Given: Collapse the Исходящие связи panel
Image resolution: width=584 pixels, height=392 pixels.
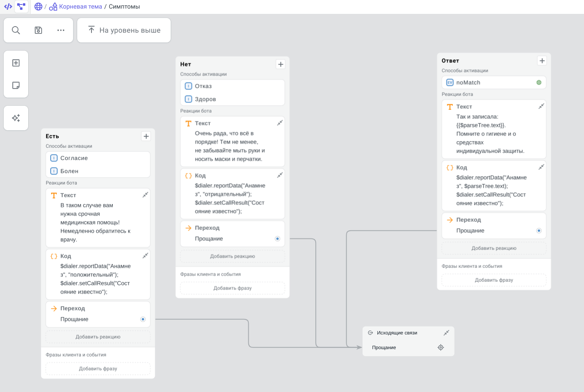Looking at the screenshot, I should (446, 333).
